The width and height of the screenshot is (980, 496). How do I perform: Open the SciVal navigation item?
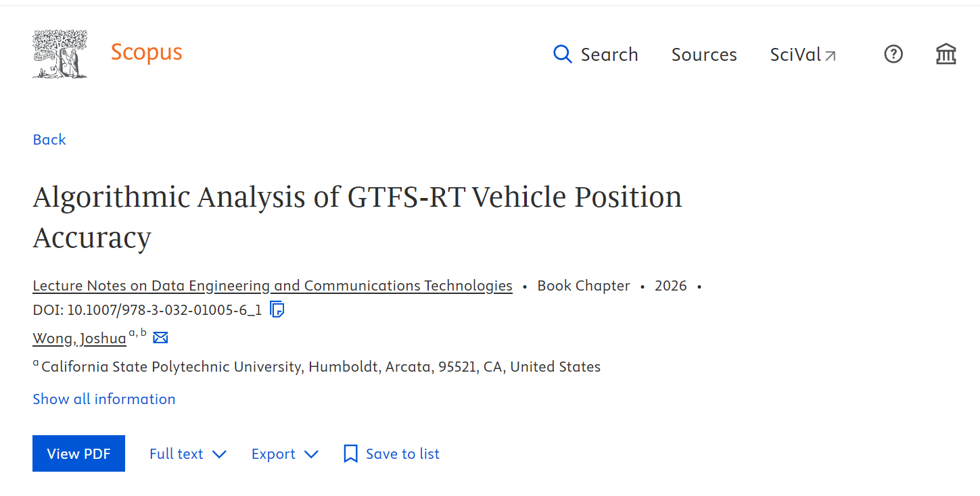tap(795, 55)
